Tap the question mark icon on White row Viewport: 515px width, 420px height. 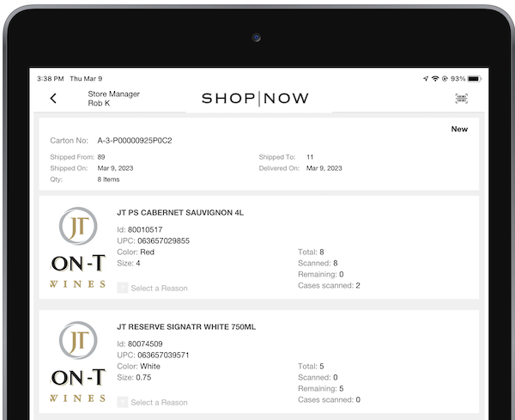coord(123,402)
